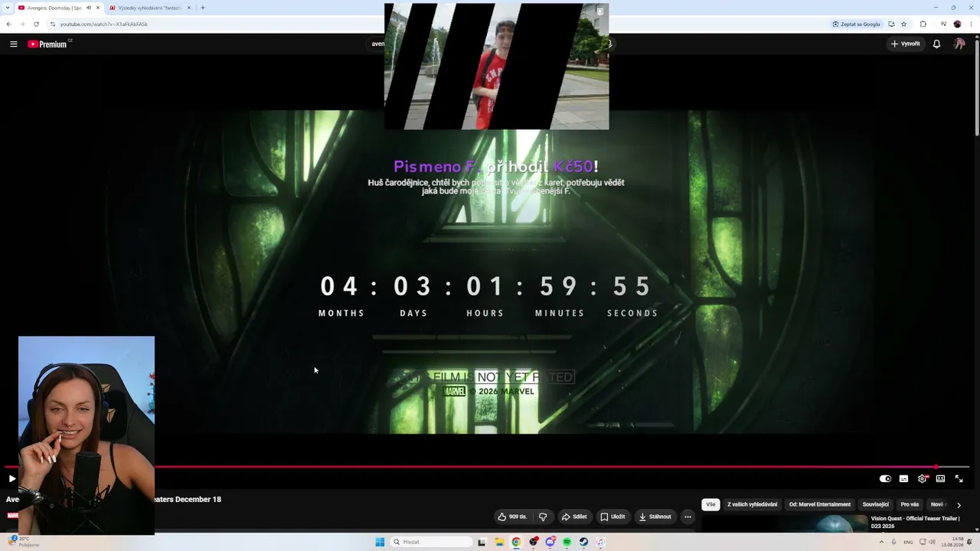The height and width of the screenshot is (551, 980).
Task: Open the Chrome profile avatar
Action: [957, 24]
